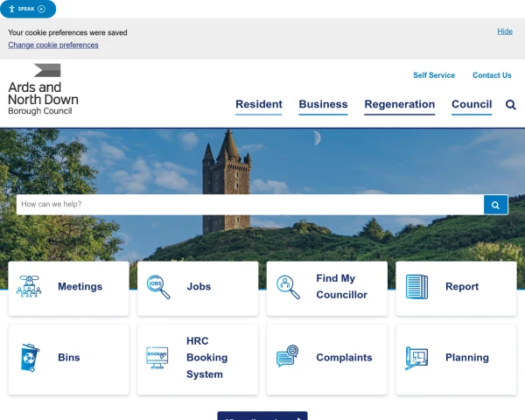Activate the Speak accessibility button
Image resolution: width=525 pixels, height=420 pixels.
28,9
